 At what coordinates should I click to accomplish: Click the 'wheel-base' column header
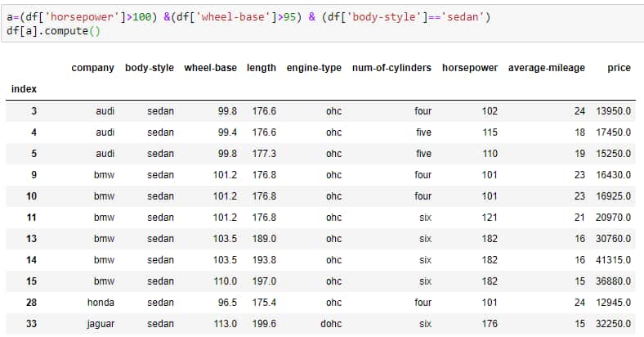210,68
